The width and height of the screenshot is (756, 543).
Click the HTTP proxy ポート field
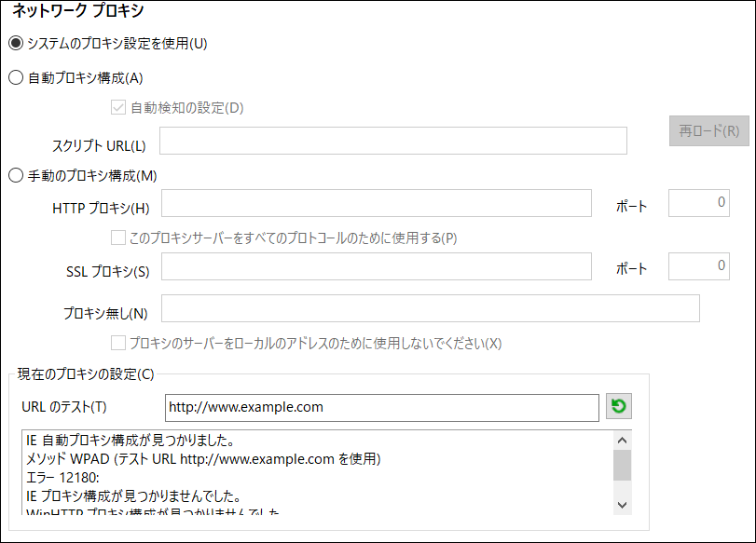[x=698, y=203]
